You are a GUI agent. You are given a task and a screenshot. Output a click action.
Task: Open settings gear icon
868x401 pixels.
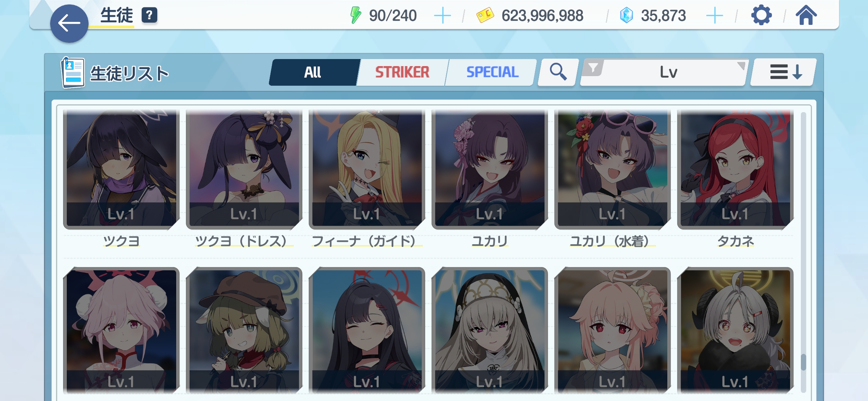[761, 16]
